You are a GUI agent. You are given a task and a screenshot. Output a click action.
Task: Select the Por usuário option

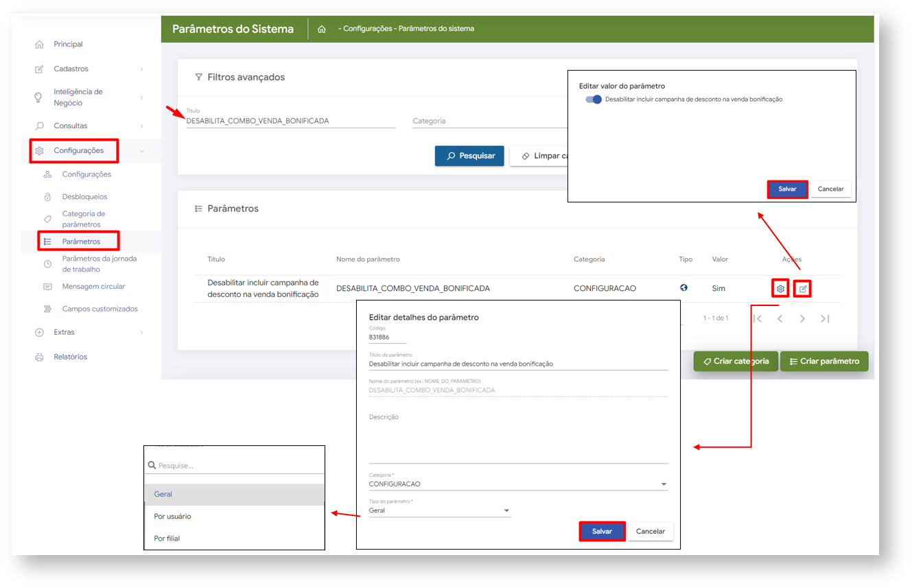(234, 517)
